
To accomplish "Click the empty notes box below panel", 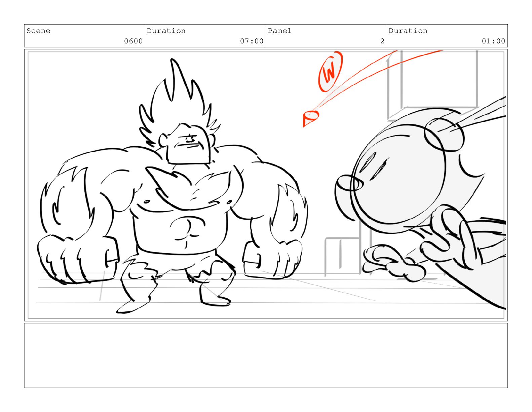I will click(266, 355).
